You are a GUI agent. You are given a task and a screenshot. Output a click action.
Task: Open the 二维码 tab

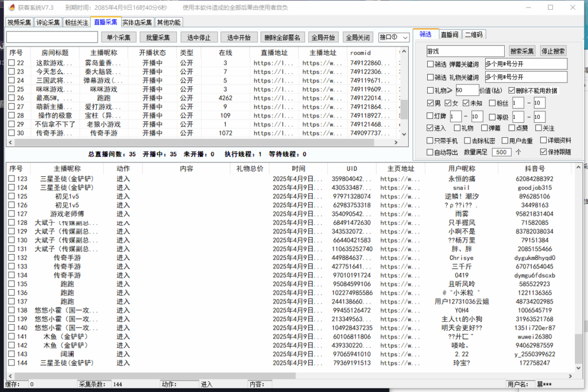[474, 34]
